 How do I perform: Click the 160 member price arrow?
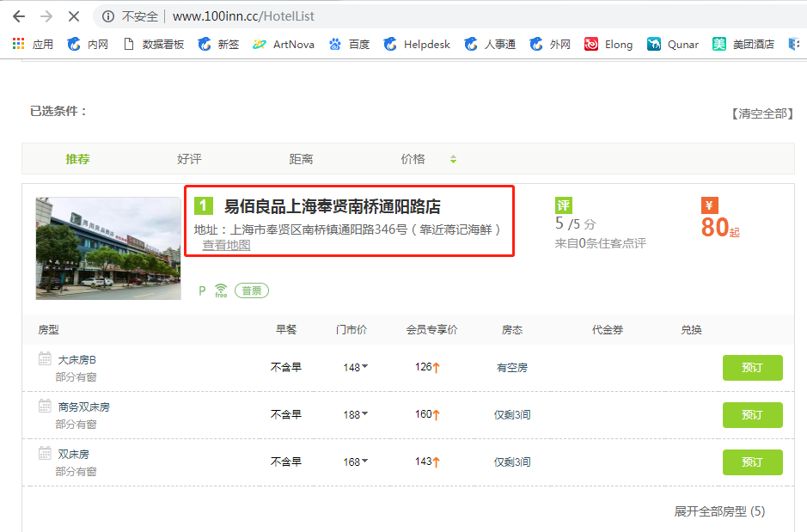437,415
